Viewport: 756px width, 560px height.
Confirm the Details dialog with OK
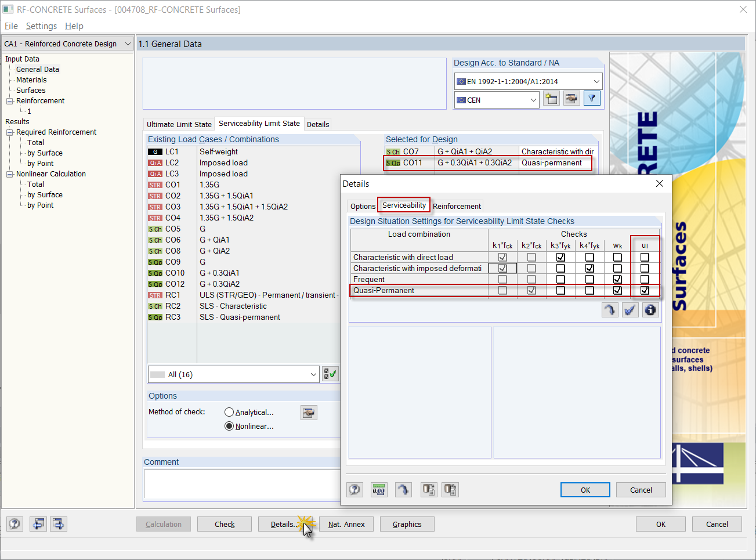pyautogui.click(x=585, y=489)
